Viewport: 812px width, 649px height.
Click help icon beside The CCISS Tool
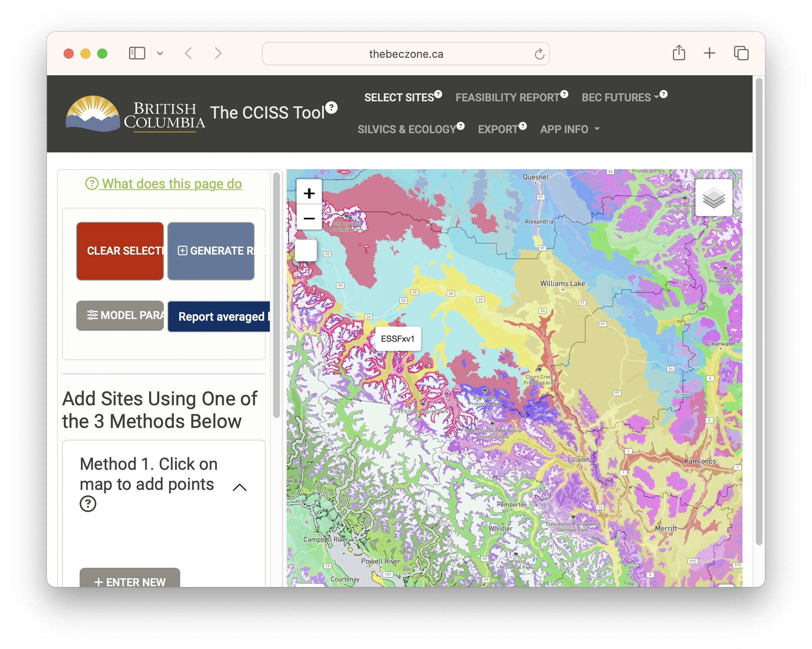[x=331, y=108]
